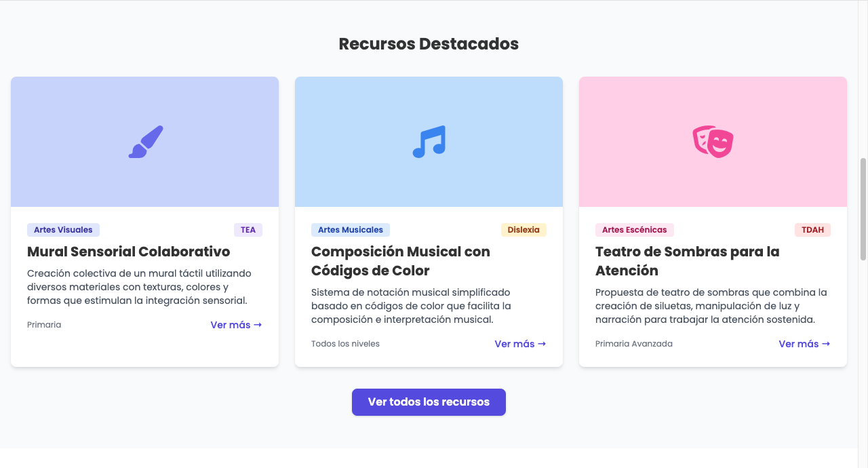Open 'Ver más' for Composición Musical card
868x468 pixels.
(520, 344)
